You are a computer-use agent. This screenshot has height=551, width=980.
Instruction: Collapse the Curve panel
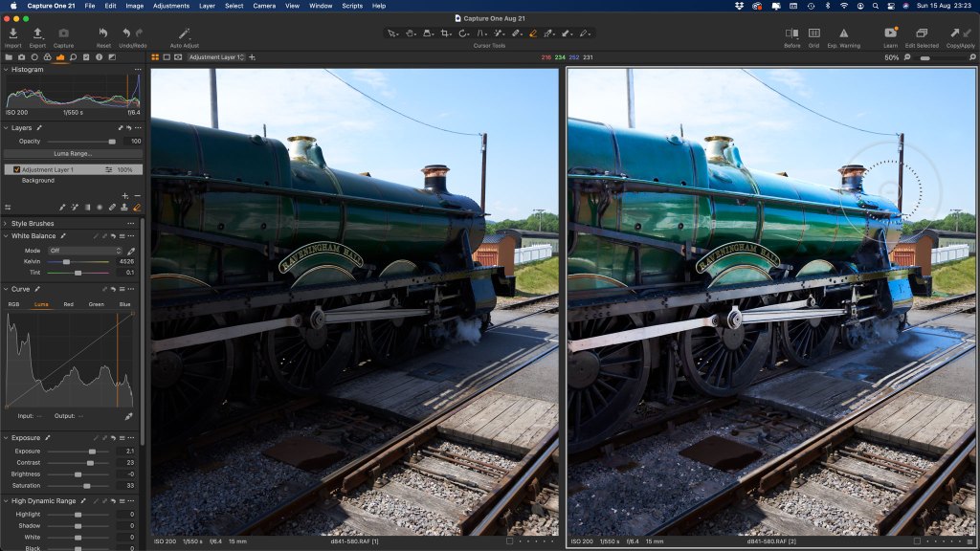6,289
